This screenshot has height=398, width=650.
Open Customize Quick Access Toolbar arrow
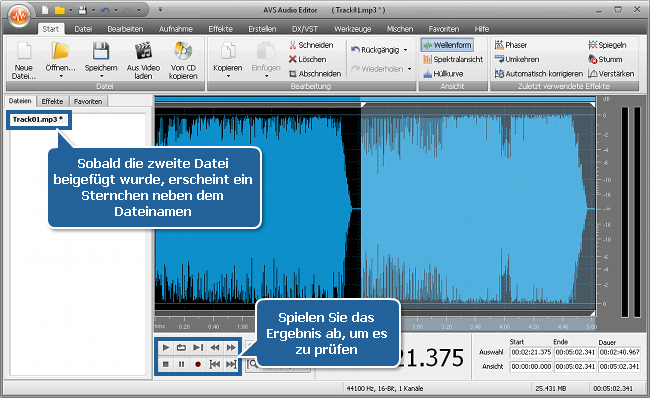tap(160, 10)
